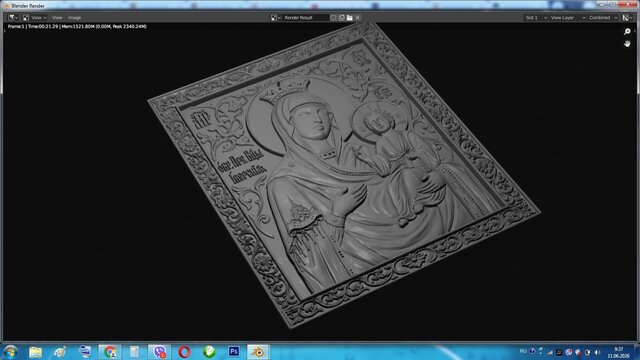The width and height of the screenshot is (640, 360).
Task: Open Photoshop from the taskbar
Action: pyautogui.click(x=234, y=351)
